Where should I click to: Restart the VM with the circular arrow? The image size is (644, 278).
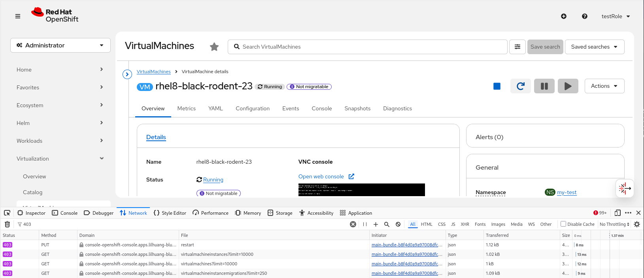(521, 86)
